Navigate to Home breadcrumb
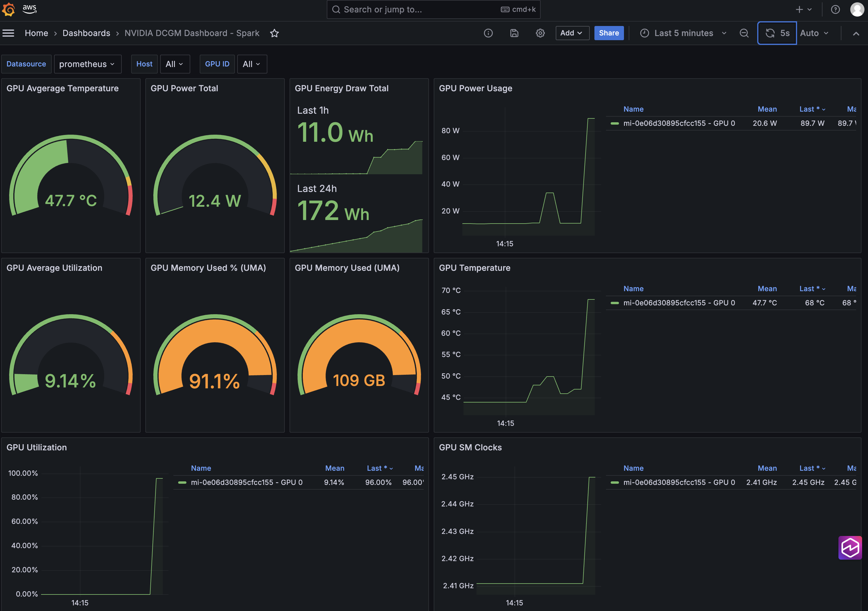The image size is (868, 611). [x=36, y=33]
